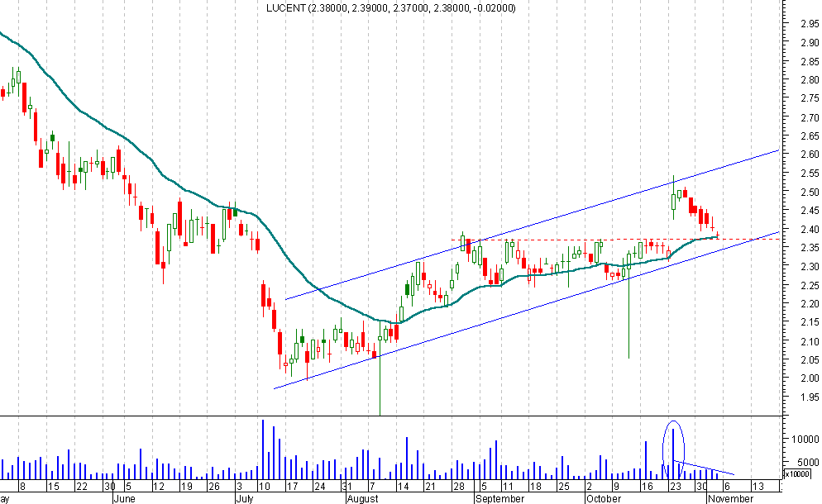822x504 pixels.
Task: Click the 2.85 price axis label
Action: click(x=810, y=61)
